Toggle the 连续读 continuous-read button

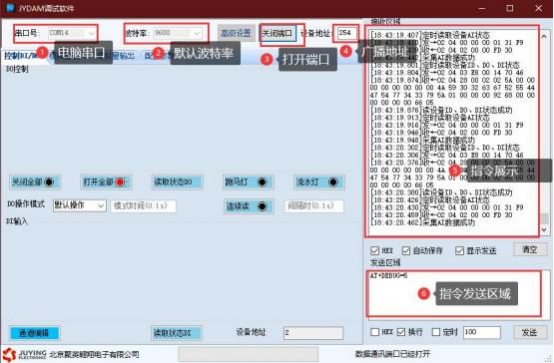click(248, 206)
